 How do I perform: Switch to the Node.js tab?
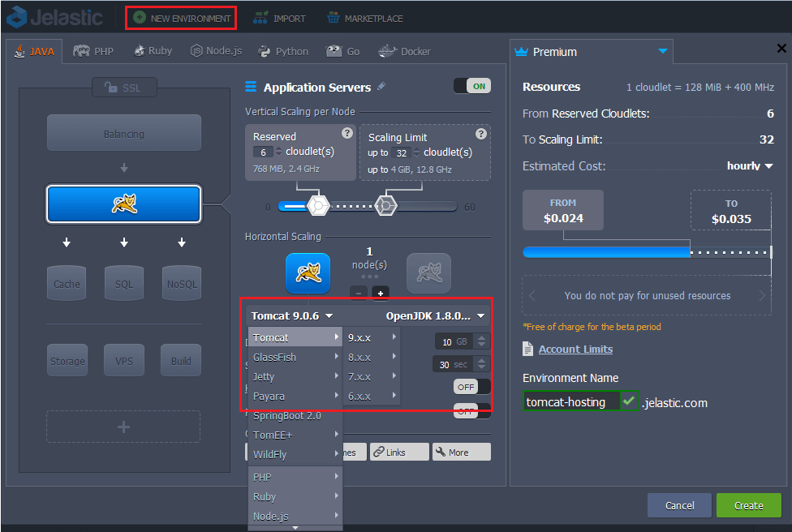216,51
